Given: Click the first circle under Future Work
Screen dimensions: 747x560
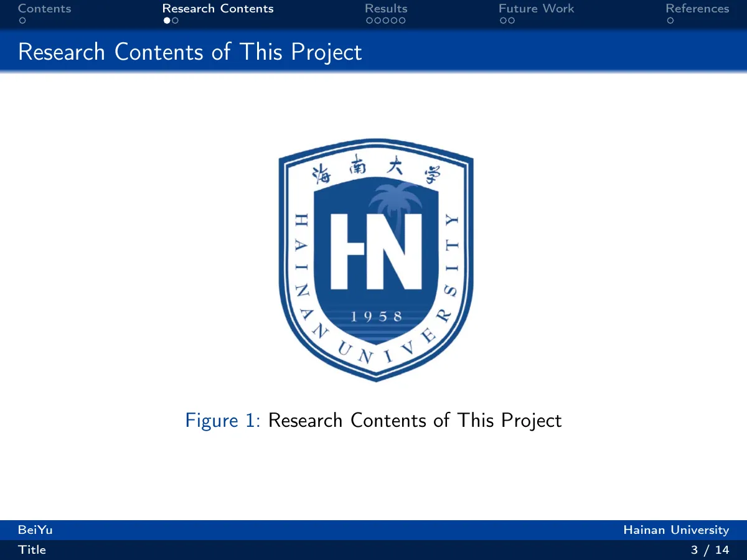Looking at the screenshot, I should 502,21.
